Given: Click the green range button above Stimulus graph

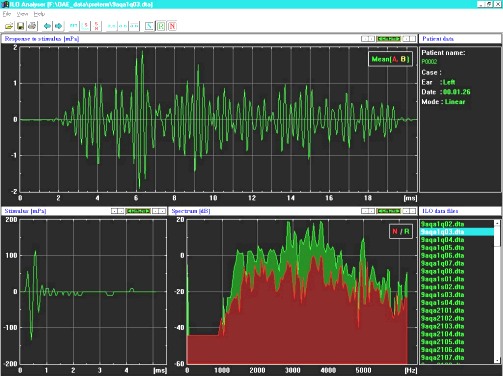Looking at the screenshot, I should coord(138,211).
